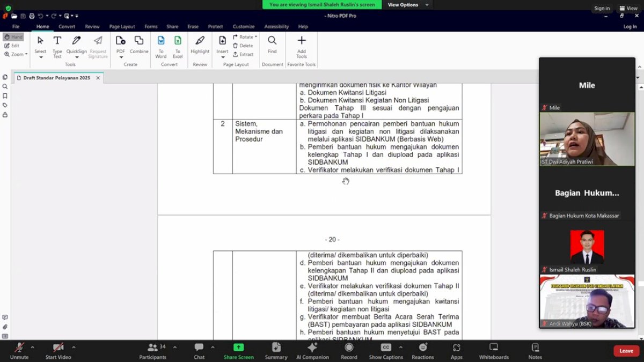
Task: Select the Hand tool
Action: [13, 37]
